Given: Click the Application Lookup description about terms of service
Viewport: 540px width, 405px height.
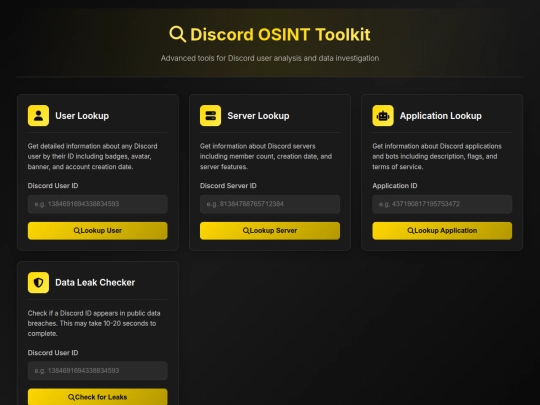Looking at the screenshot, I should pyautogui.click(x=437, y=156).
